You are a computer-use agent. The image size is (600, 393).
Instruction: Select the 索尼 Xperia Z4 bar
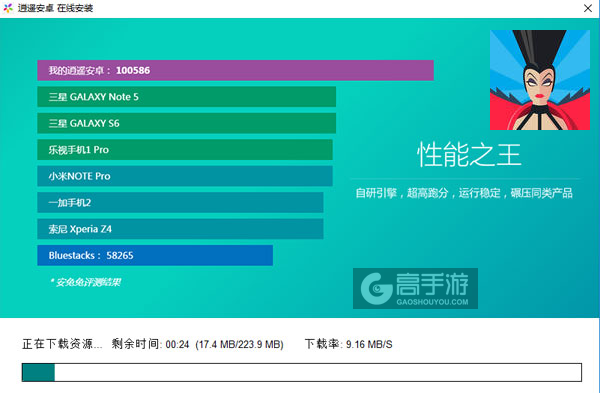[x=180, y=229]
